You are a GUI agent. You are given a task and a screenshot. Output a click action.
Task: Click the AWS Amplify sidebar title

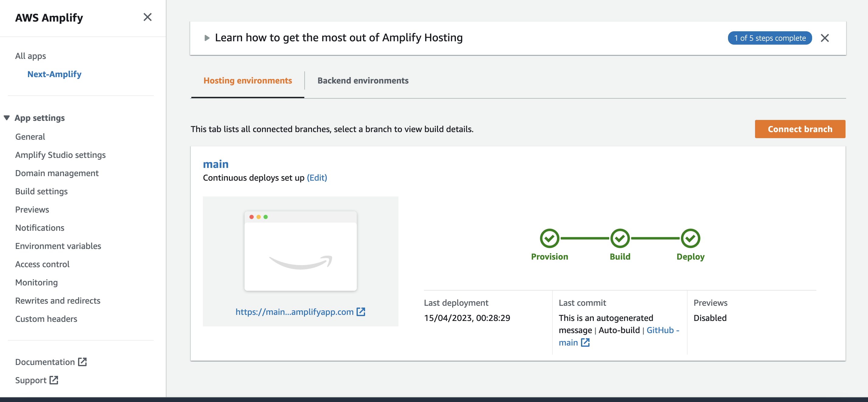click(49, 18)
